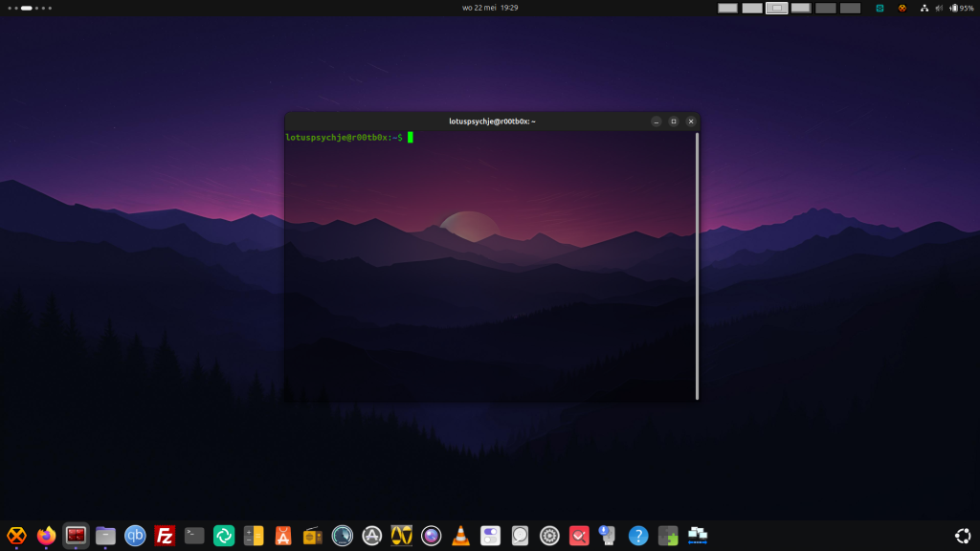Open the clock showing wo 22 mei 19:29

click(490, 8)
